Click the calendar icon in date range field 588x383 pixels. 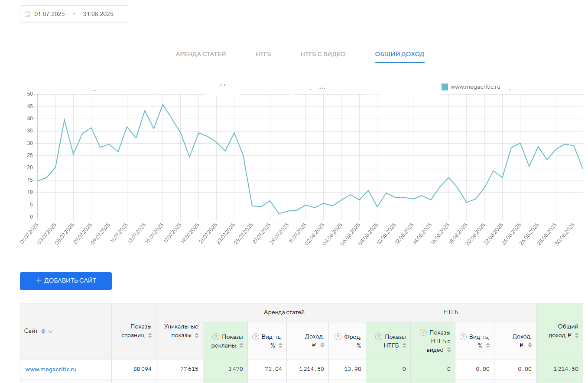coord(27,14)
